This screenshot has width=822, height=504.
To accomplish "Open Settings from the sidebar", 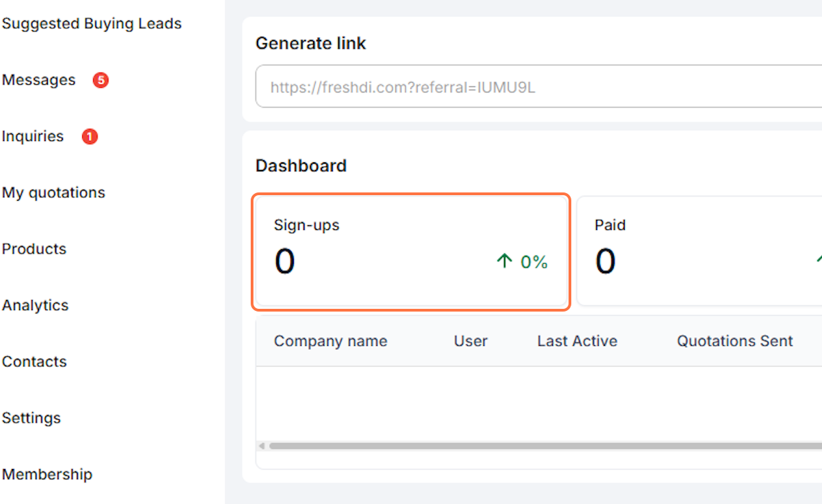I will pos(32,418).
